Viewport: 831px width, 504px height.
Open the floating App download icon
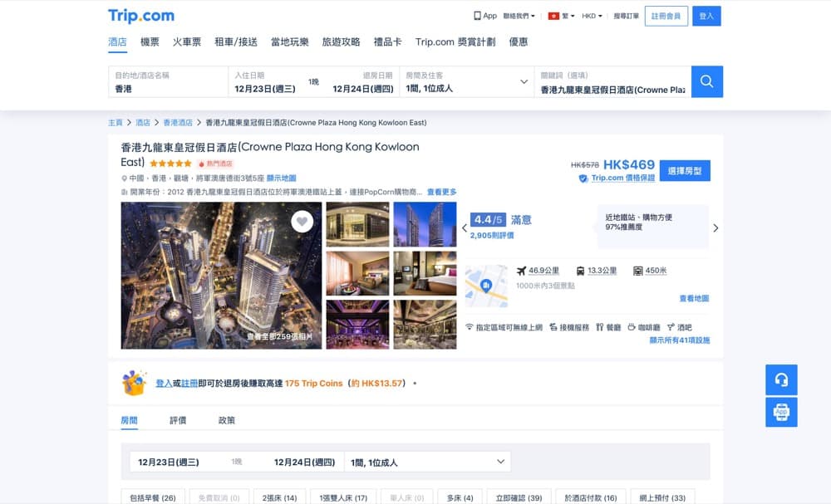(x=781, y=412)
